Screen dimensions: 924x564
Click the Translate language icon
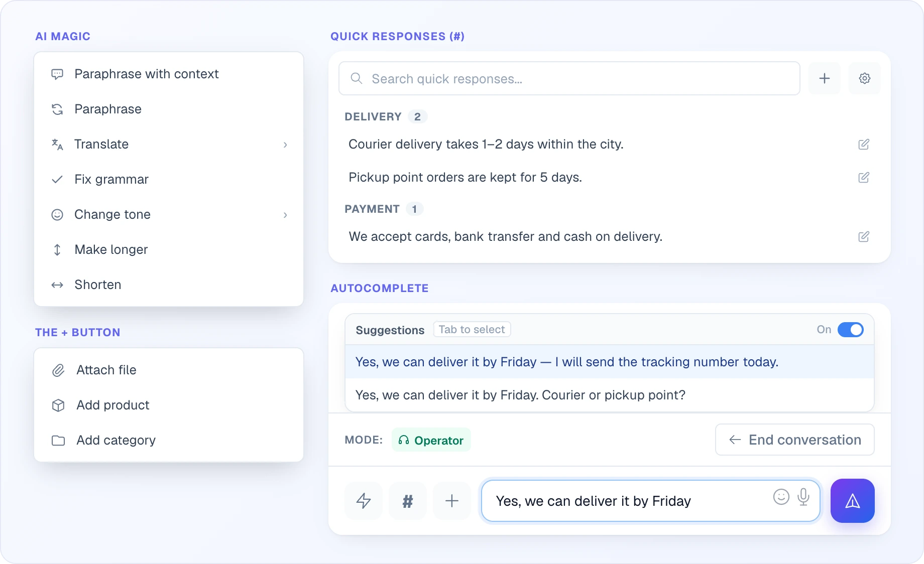(x=57, y=145)
